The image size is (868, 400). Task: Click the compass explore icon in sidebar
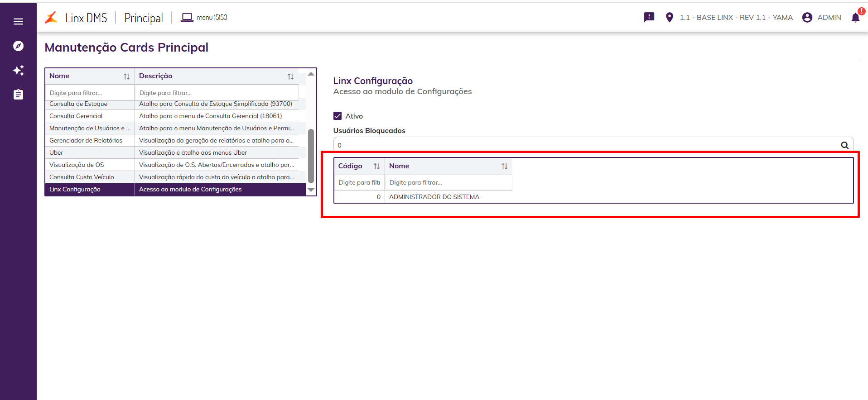(18, 46)
